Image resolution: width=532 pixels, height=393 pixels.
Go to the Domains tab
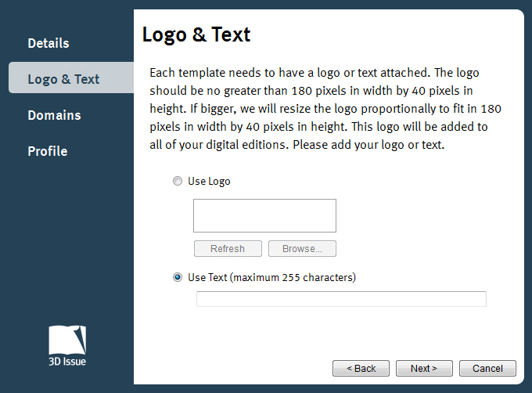tap(54, 115)
